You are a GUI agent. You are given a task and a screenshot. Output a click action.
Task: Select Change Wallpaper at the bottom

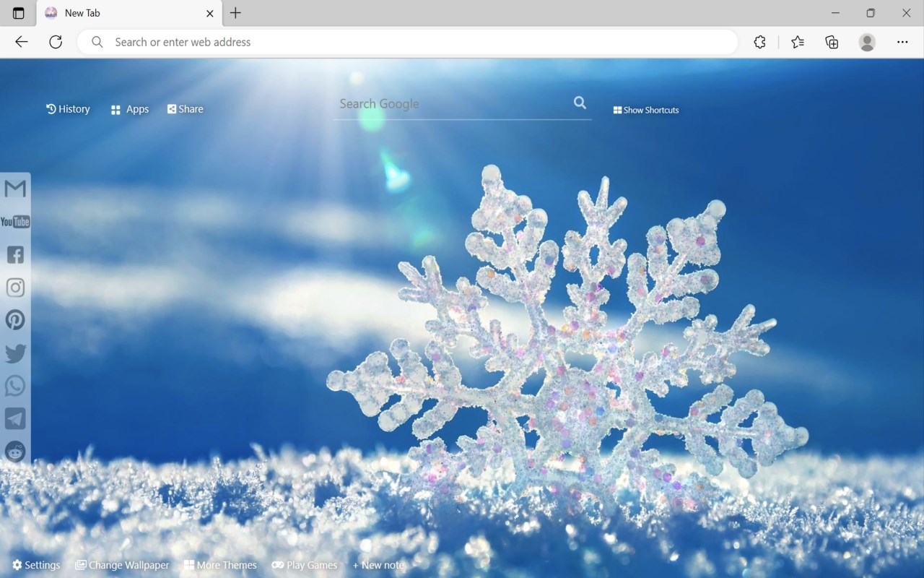122,565
